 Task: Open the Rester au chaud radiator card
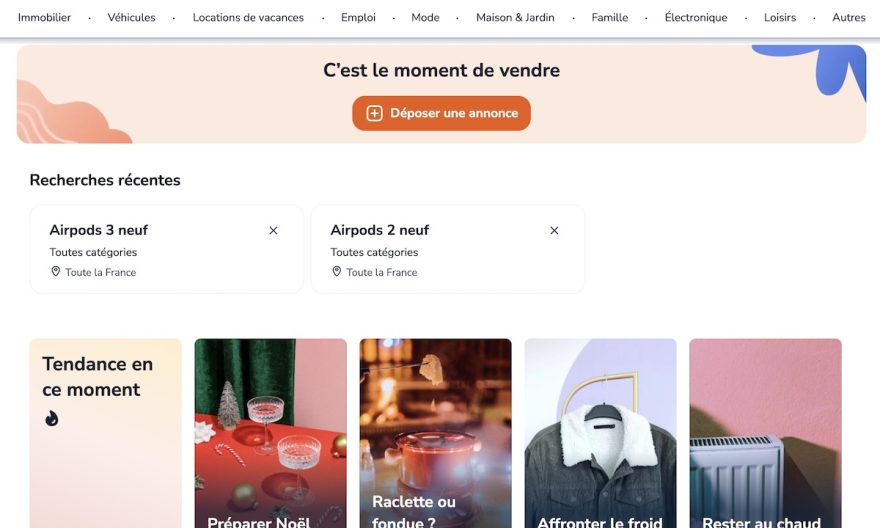point(766,433)
